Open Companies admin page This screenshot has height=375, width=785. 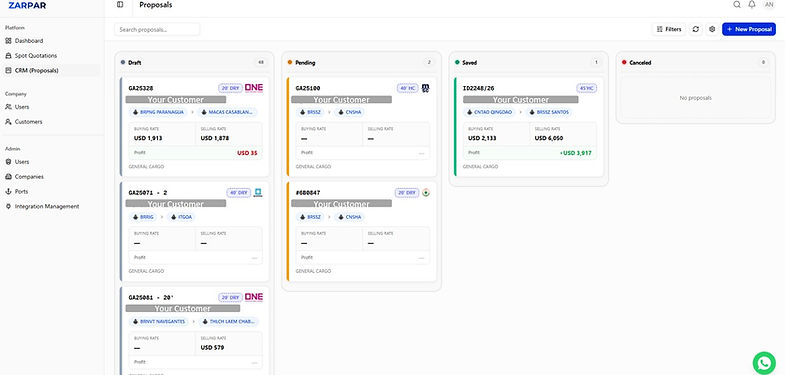click(x=29, y=177)
